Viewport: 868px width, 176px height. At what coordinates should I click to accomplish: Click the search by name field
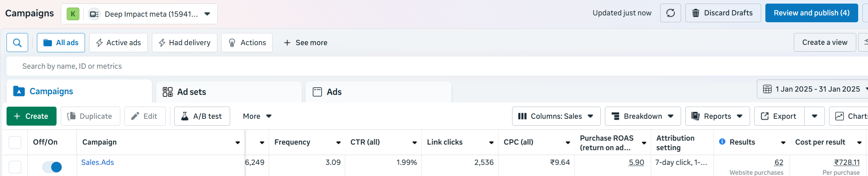coord(236,66)
